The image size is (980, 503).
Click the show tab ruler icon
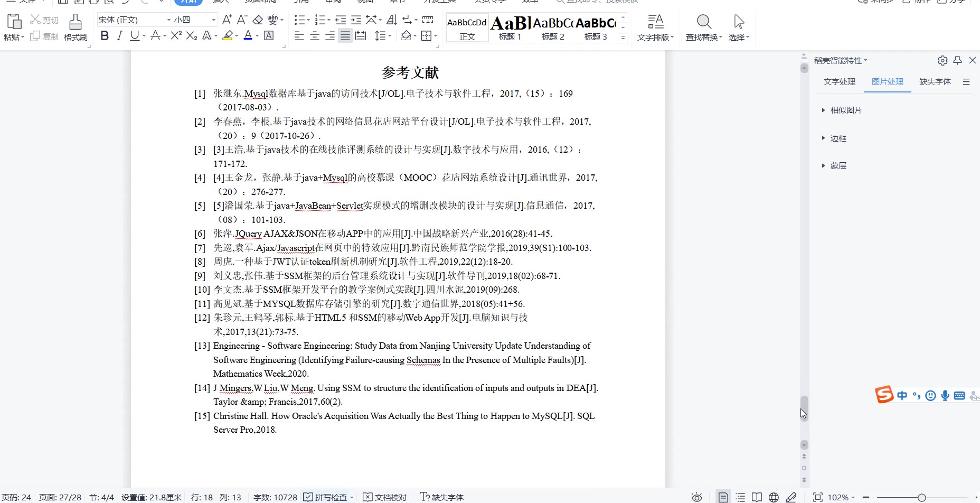click(x=428, y=20)
